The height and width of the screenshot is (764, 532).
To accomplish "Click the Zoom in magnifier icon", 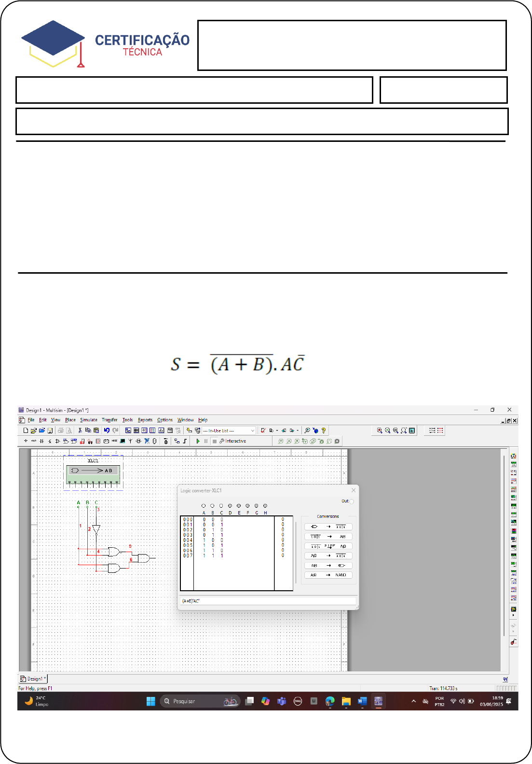I will 380,431.
